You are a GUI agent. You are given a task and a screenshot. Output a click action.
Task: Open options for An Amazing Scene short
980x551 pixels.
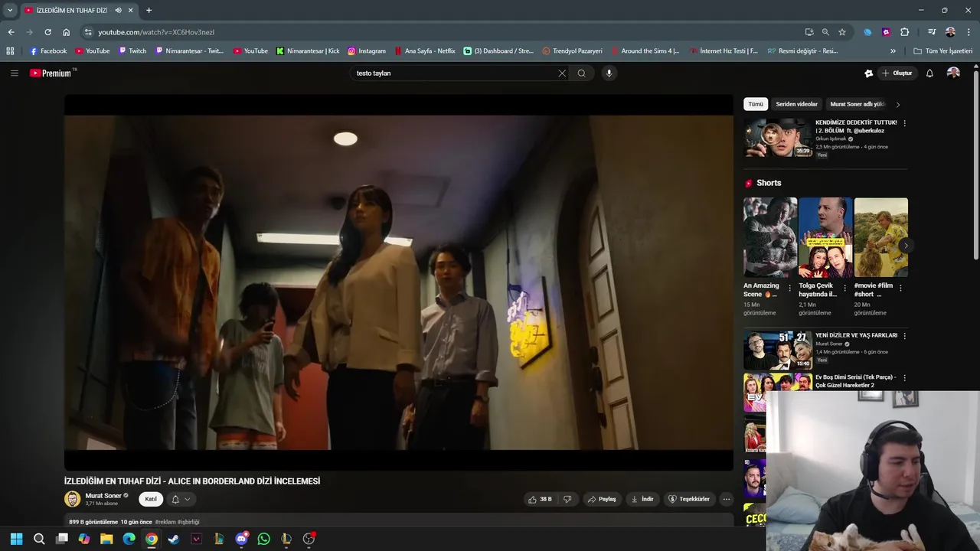tap(790, 289)
